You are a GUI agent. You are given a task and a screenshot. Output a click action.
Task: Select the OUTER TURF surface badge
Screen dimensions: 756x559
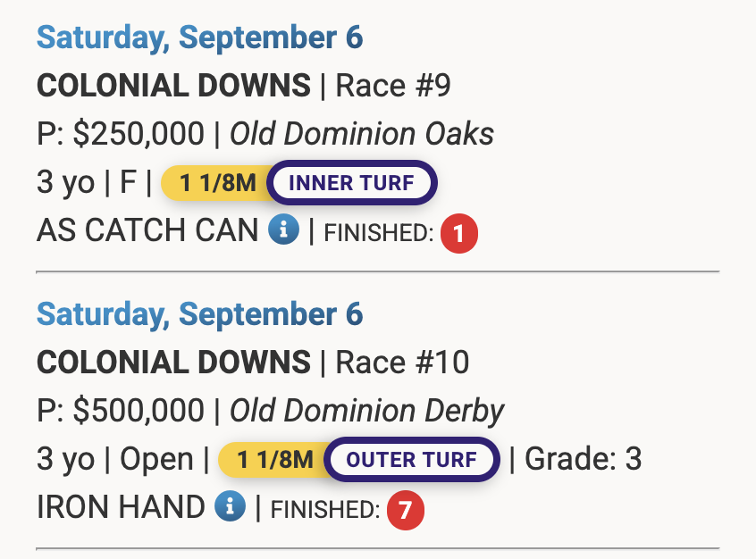410,460
